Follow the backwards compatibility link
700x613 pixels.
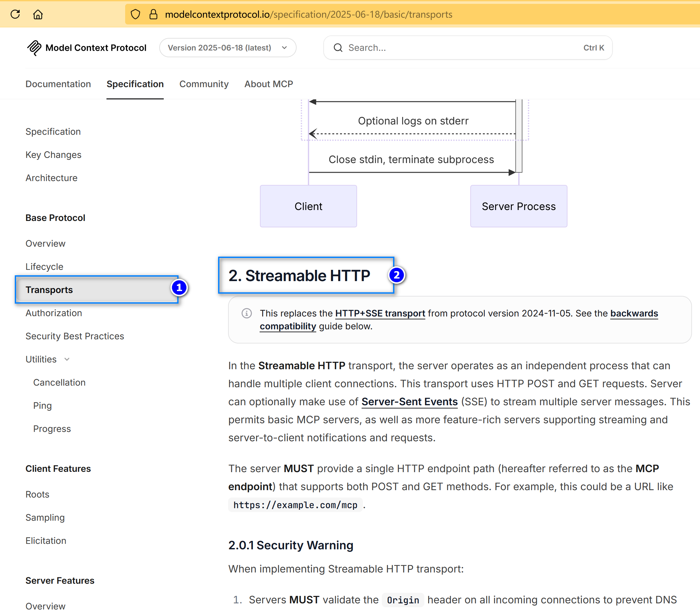(634, 313)
